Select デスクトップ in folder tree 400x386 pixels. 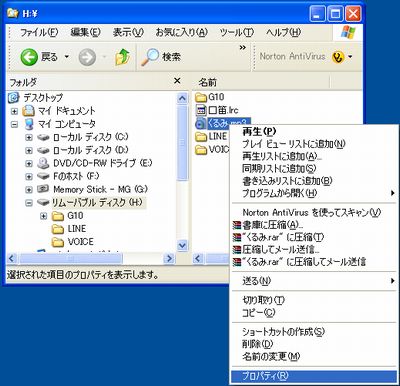click(43, 98)
